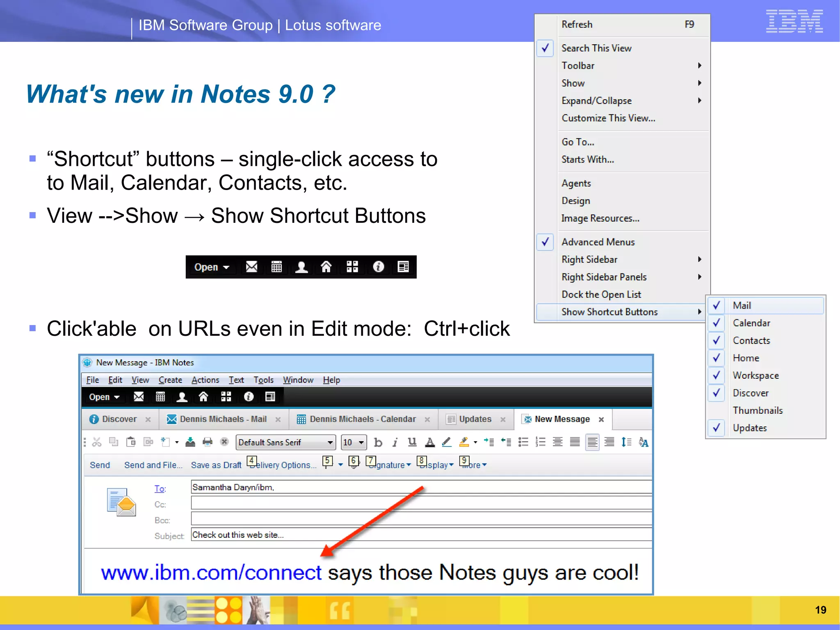Open Mail from the shortcut bar in New Message window
Screen dimensions: 840x630
point(139,396)
